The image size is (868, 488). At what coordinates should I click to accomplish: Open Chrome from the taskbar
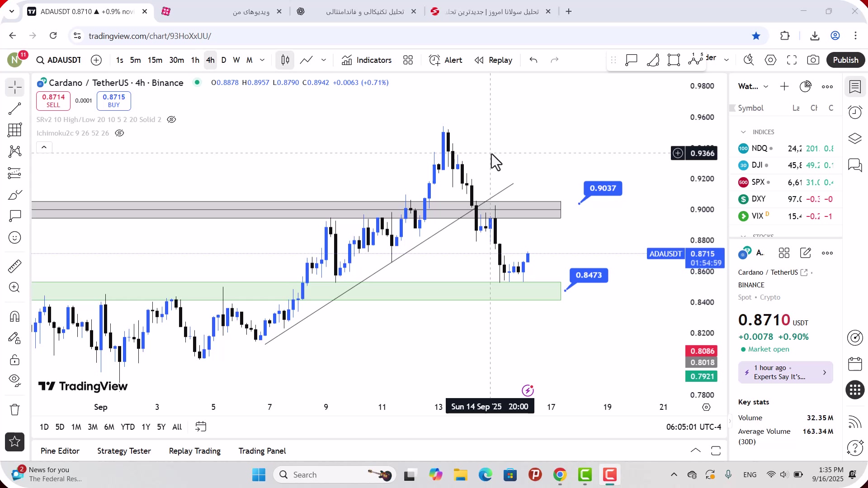[x=560, y=475]
